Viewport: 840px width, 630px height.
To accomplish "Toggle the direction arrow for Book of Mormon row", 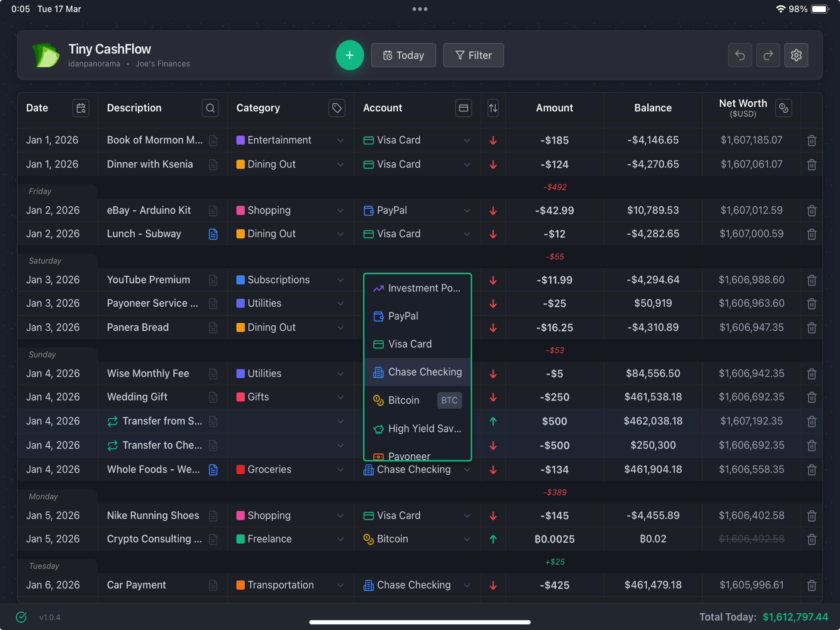I will click(x=493, y=140).
